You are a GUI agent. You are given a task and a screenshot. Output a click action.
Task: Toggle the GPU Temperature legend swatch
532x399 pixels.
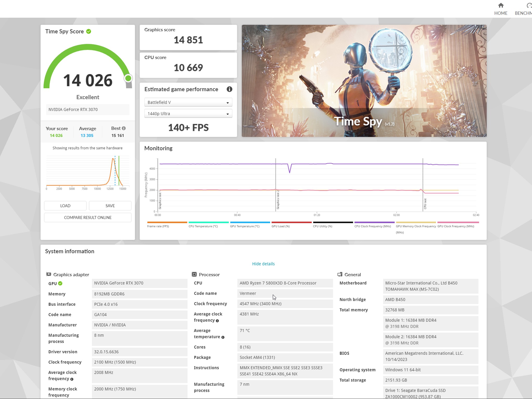(250, 222)
